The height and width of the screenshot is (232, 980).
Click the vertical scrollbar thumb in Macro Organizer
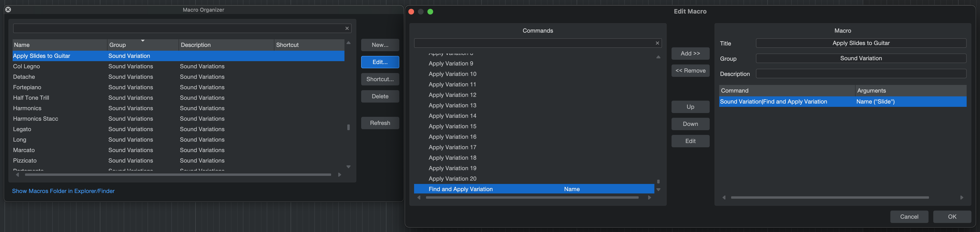[x=349, y=127]
